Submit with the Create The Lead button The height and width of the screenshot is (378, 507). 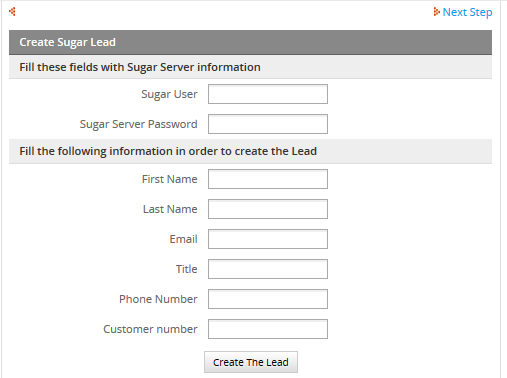(251, 362)
